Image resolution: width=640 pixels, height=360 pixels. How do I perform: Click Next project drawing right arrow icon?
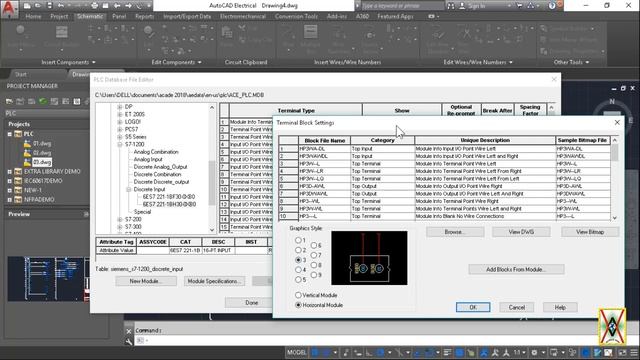[128, 6]
